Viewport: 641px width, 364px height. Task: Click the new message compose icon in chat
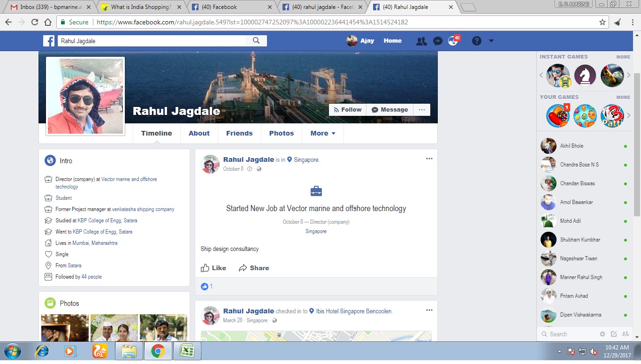pyautogui.click(x=614, y=334)
